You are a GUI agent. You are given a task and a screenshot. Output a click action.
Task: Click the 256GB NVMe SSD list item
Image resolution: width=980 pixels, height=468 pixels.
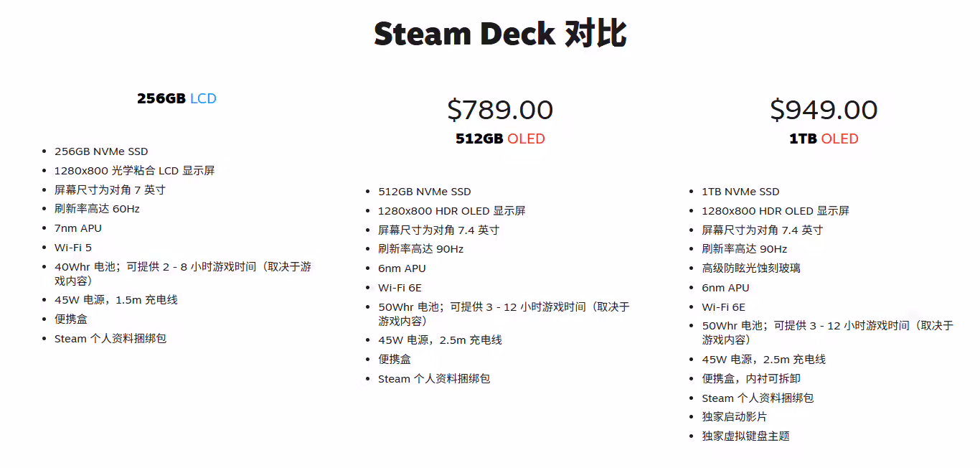[101, 151]
